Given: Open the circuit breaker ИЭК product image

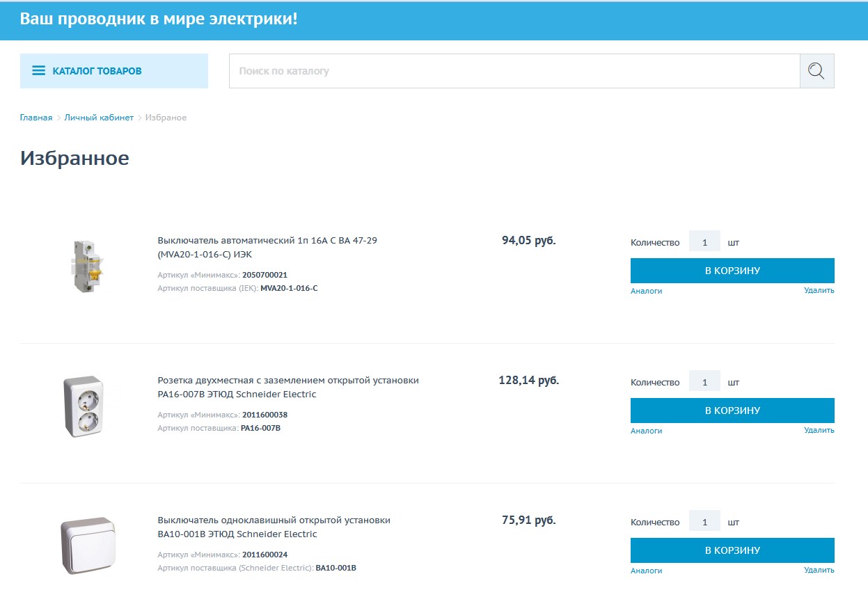Looking at the screenshot, I should pos(86,265).
